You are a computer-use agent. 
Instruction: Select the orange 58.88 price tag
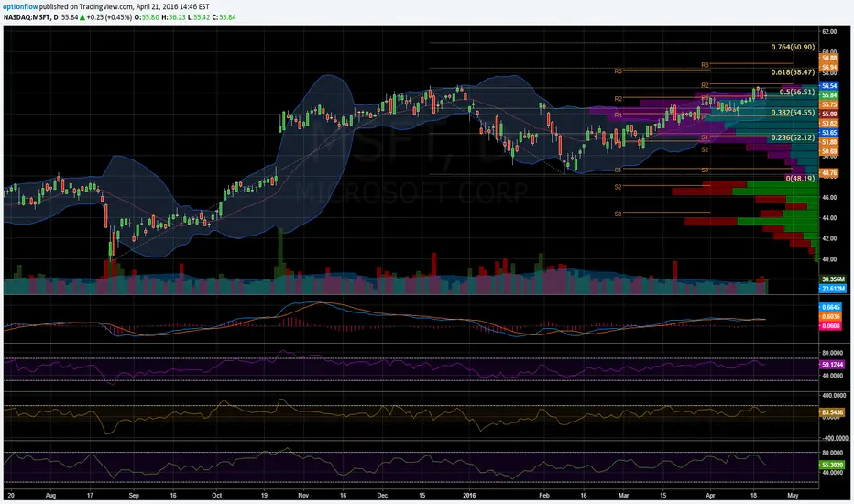(829, 59)
